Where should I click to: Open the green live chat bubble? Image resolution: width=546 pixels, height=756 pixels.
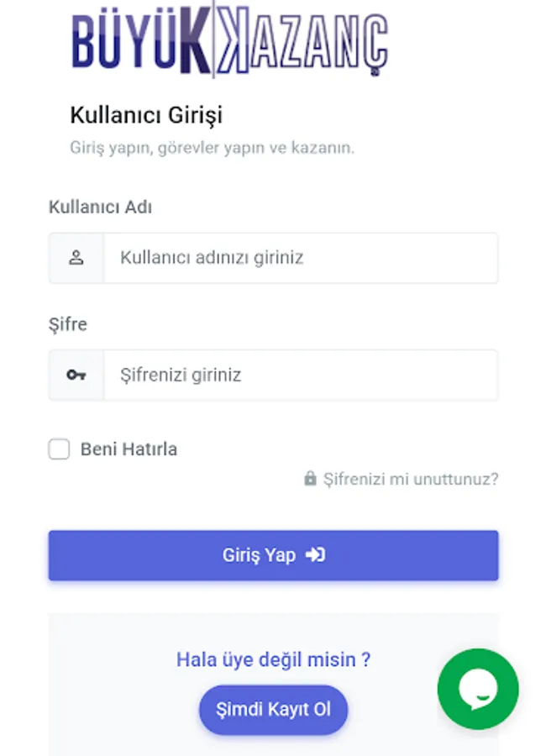pos(478,689)
